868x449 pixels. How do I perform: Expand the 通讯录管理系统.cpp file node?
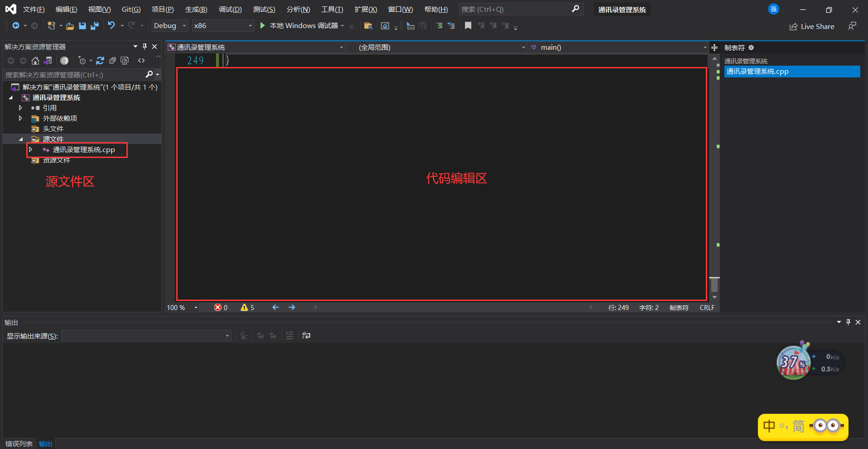tap(31, 149)
